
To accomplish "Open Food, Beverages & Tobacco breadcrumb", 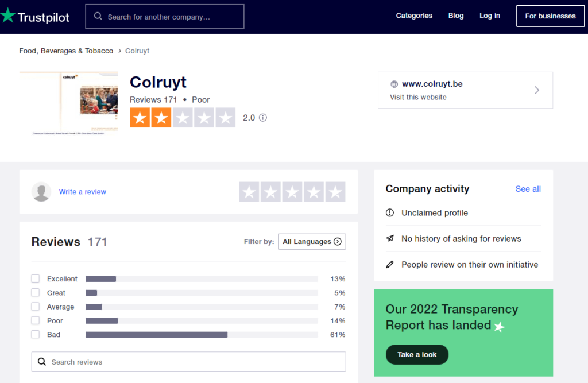I will 66,51.
